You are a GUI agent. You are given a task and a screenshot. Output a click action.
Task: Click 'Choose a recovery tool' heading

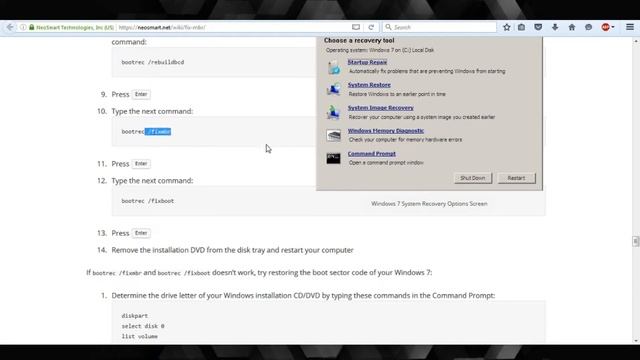tap(359, 40)
